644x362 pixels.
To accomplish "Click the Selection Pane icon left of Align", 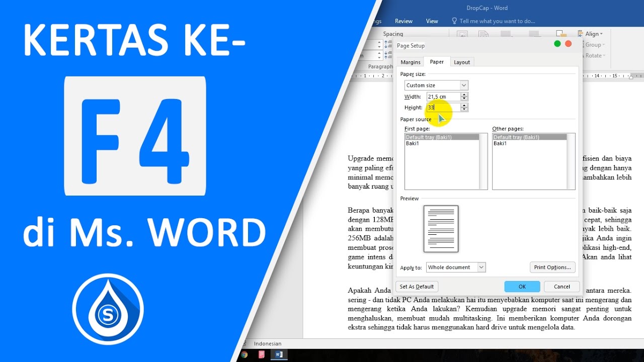I will pos(561,35).
